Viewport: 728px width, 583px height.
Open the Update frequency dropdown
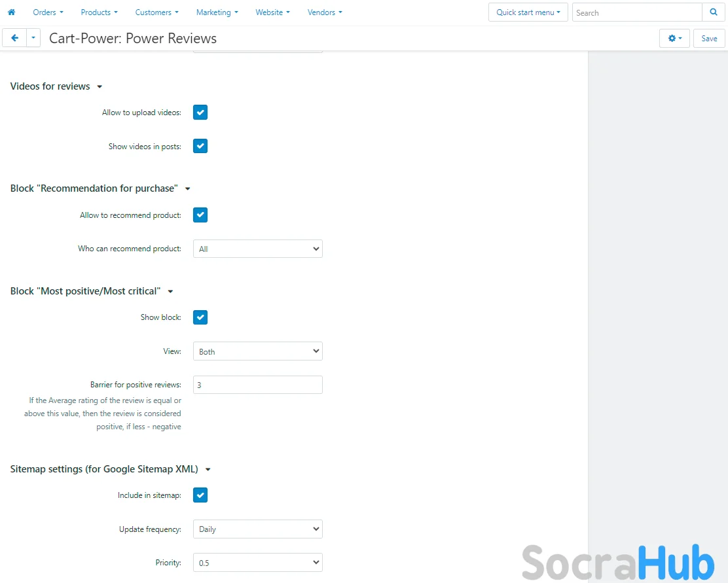click(x=258, y=529)
